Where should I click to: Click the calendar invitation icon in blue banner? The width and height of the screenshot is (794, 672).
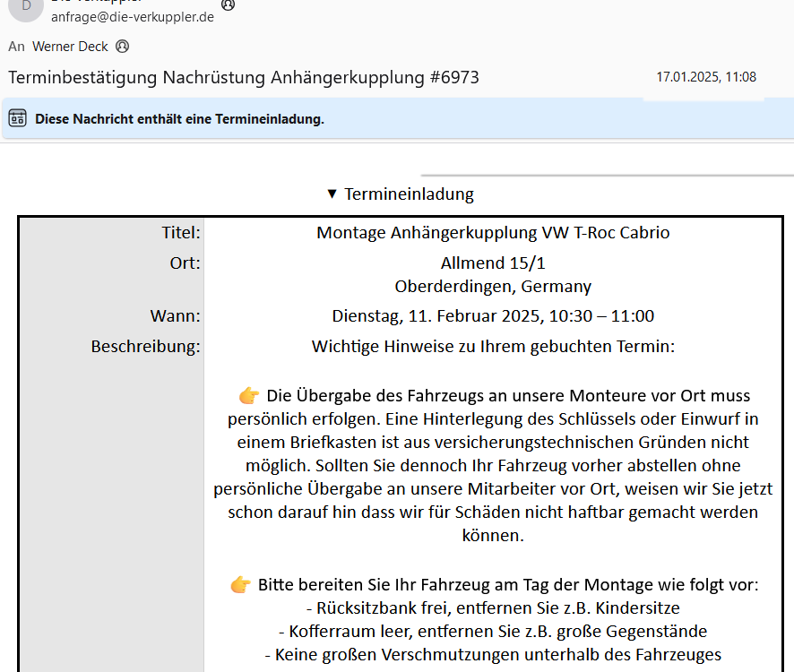click(x=17, y=118)
